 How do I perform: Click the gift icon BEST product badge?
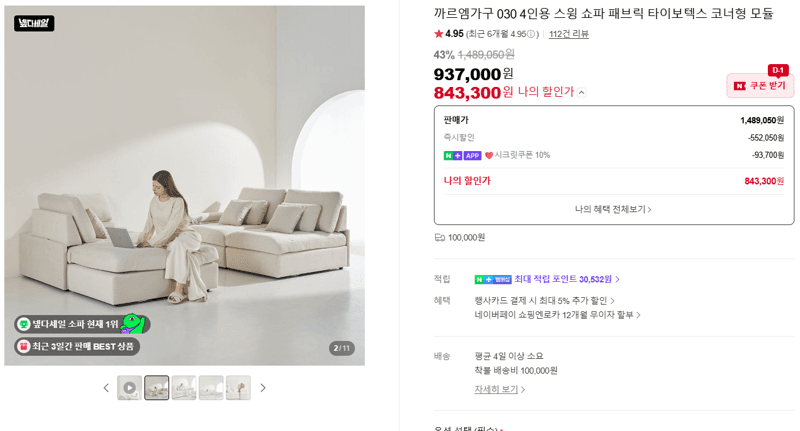[77, 346]
